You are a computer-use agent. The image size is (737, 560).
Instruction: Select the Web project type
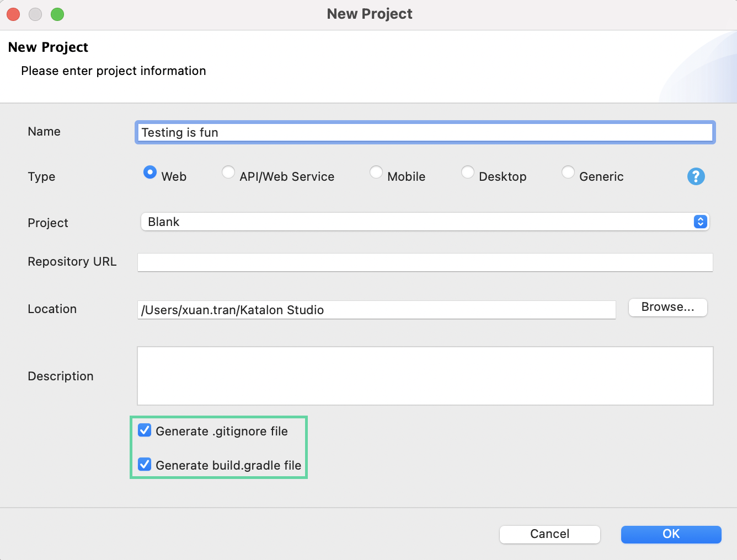149,173
